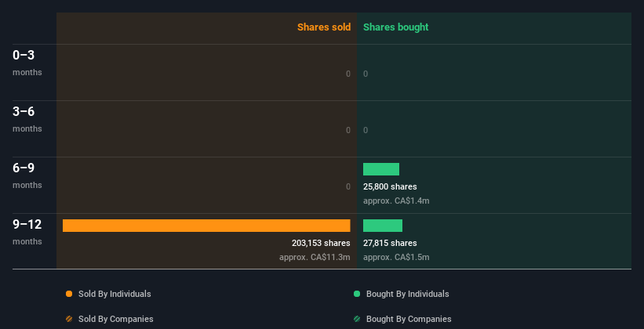Click the 25,800 shares bought value
The height and width of the screenshot is (329, 644).
click(x=390, y=186)
